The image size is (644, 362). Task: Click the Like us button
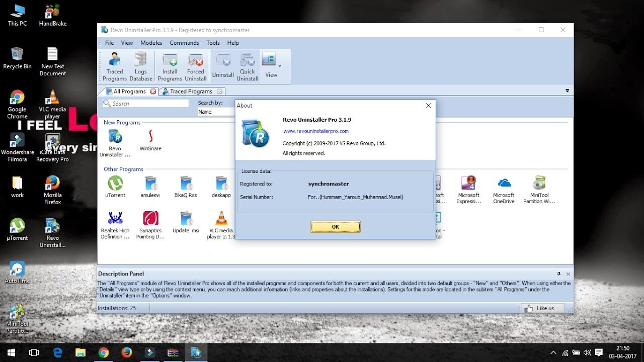tap(542, 308)
